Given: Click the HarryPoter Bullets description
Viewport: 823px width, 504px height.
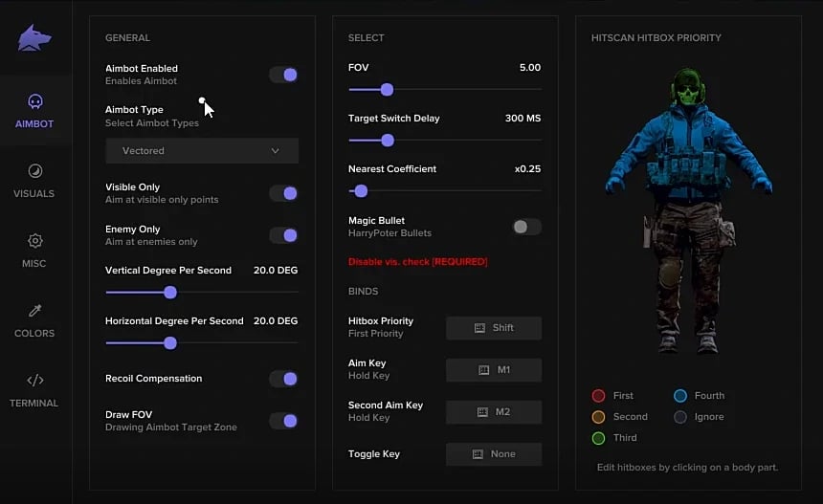Looking at the screenshot, I should pyautogui.click(x=390, y=232).
